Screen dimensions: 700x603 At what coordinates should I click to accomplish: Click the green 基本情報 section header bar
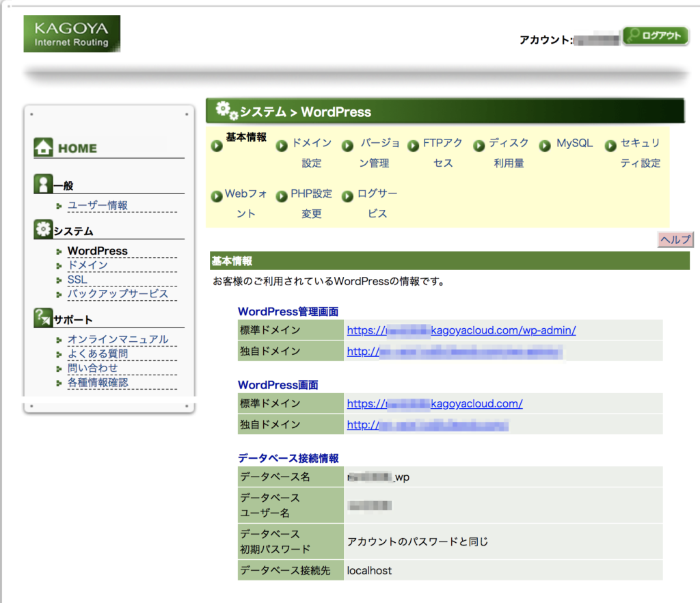coord(450,260)
